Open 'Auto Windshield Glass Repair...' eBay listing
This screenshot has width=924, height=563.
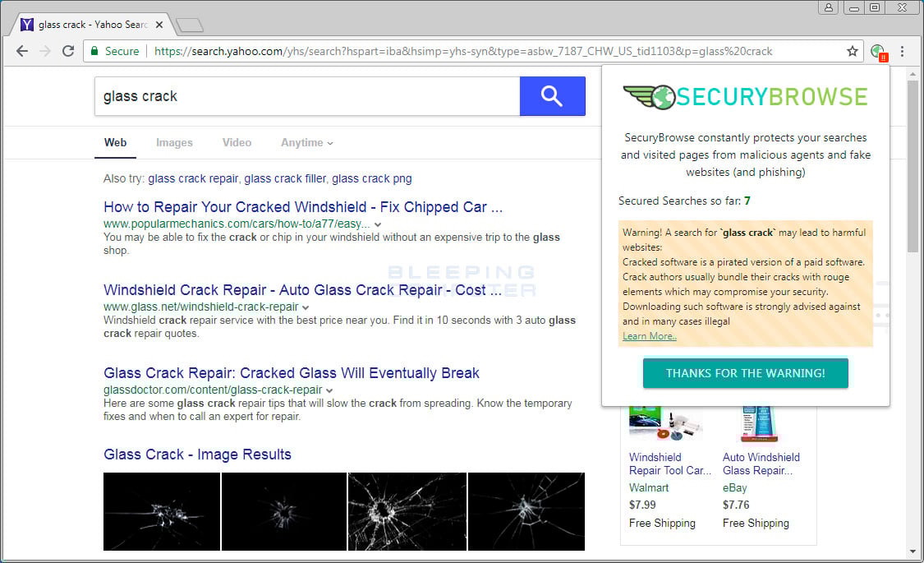[761, 464]
